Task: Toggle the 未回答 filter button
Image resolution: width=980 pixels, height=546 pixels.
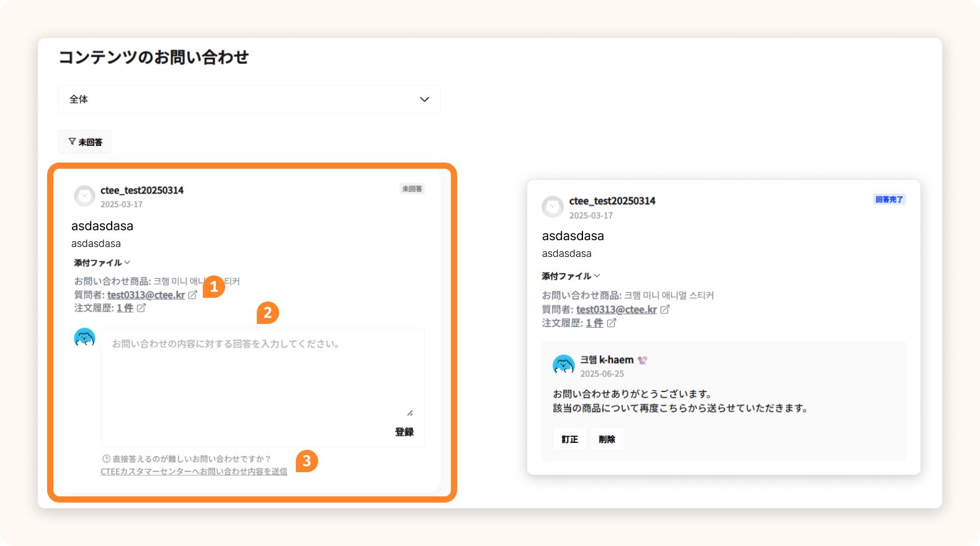Action: point(85,142)
